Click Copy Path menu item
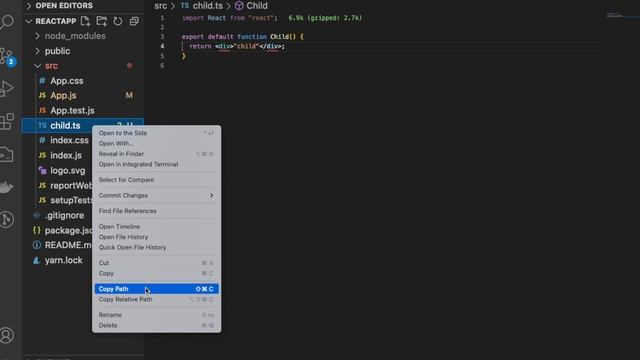 [x=156, y=289]
